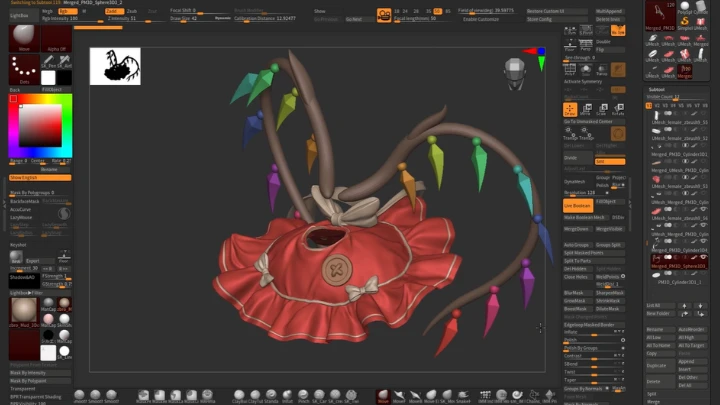Choose the camera head orientation icon
Screen dimensions: 720x405
click(515, 73)
